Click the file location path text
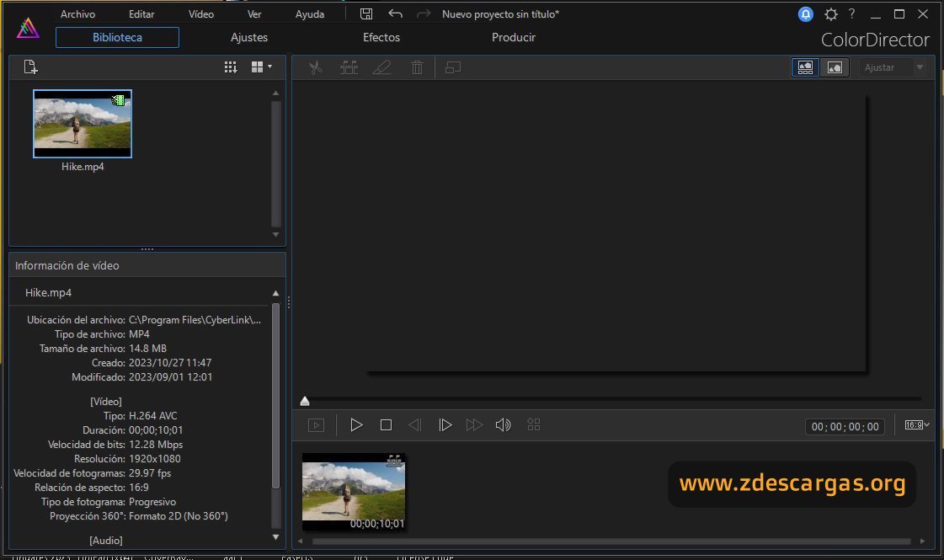 (195, 320)
